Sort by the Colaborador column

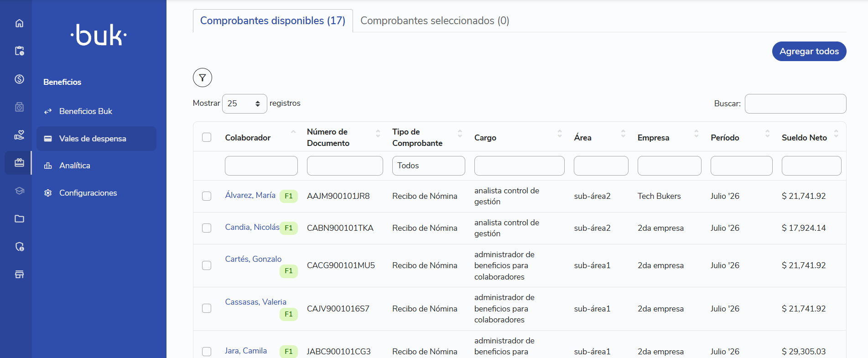pos(260,137)
